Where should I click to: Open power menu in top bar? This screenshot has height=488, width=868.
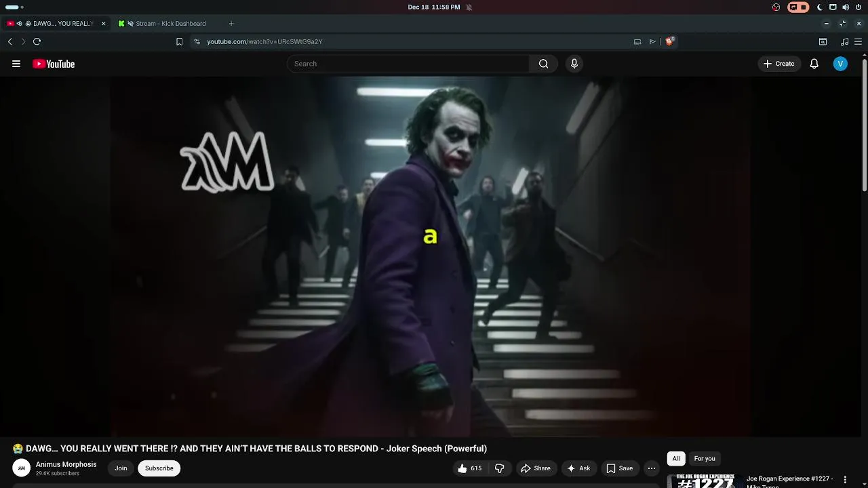tap(859, 7)
